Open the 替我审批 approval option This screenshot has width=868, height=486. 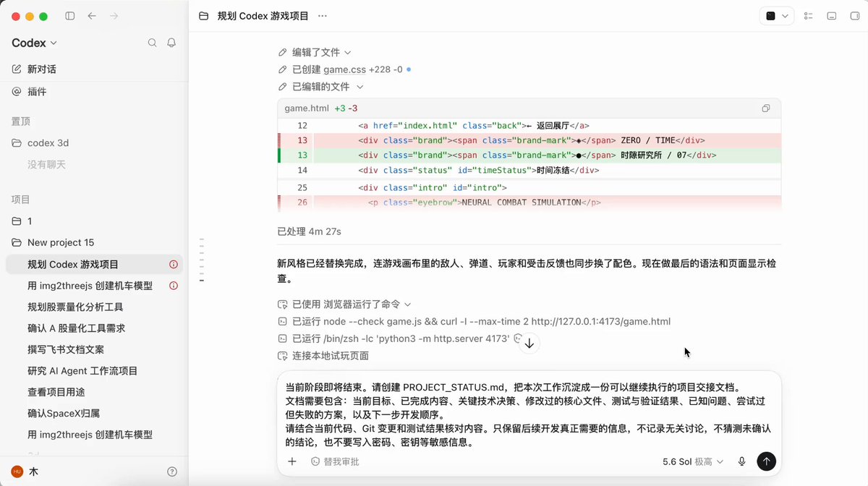pyautogui.click(x=335, y=461)
